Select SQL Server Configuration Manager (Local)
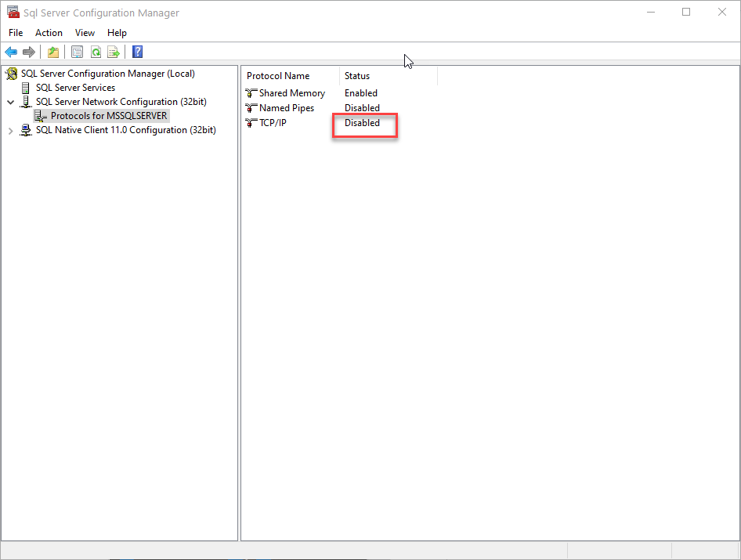Screen dimensions: 741x560 [x=108, y=74]
